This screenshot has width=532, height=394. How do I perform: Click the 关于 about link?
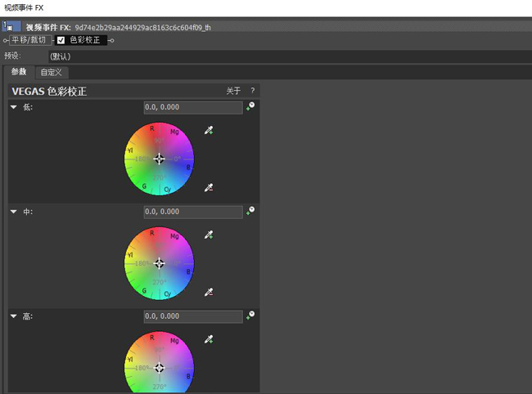(x=233, y=91)
